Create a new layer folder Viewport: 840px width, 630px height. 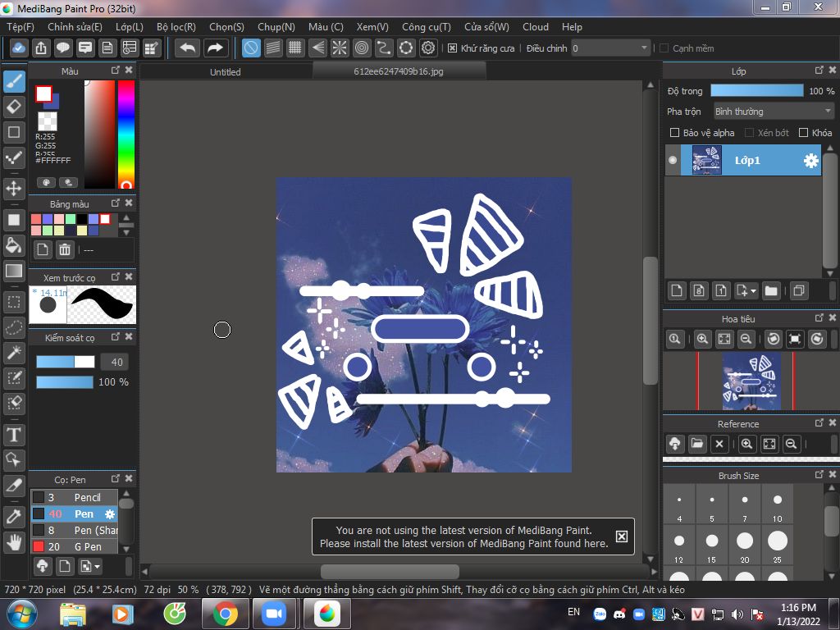(771, 291)
